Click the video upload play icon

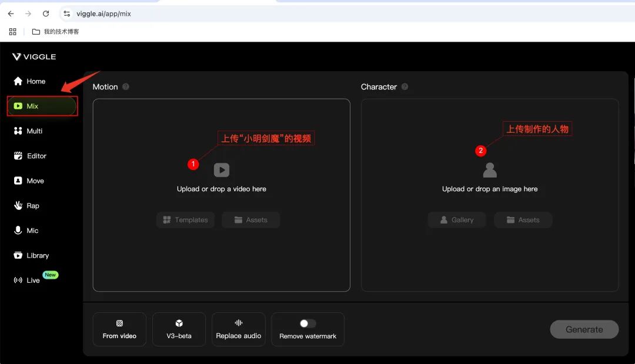222,170
